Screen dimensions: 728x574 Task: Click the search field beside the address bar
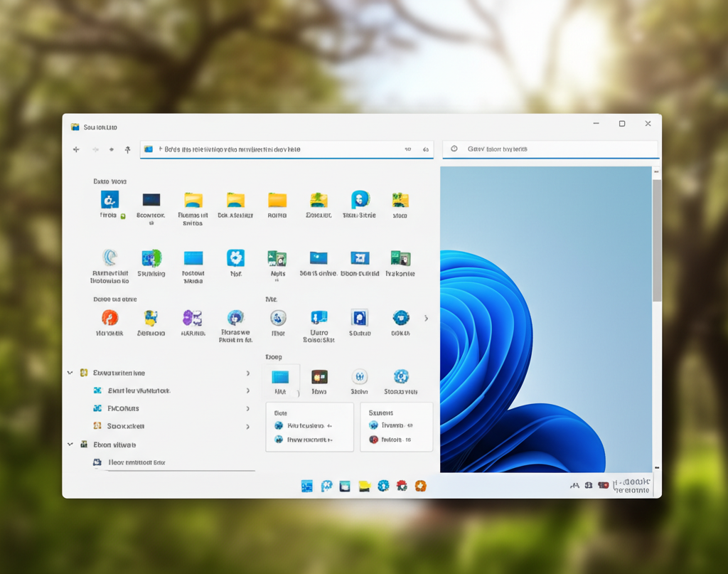(x=551, y=149)
